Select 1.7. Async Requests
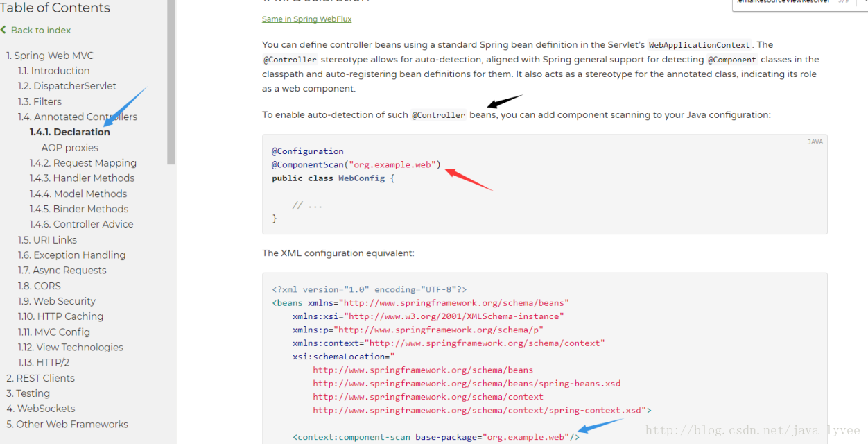 (62, 271)
